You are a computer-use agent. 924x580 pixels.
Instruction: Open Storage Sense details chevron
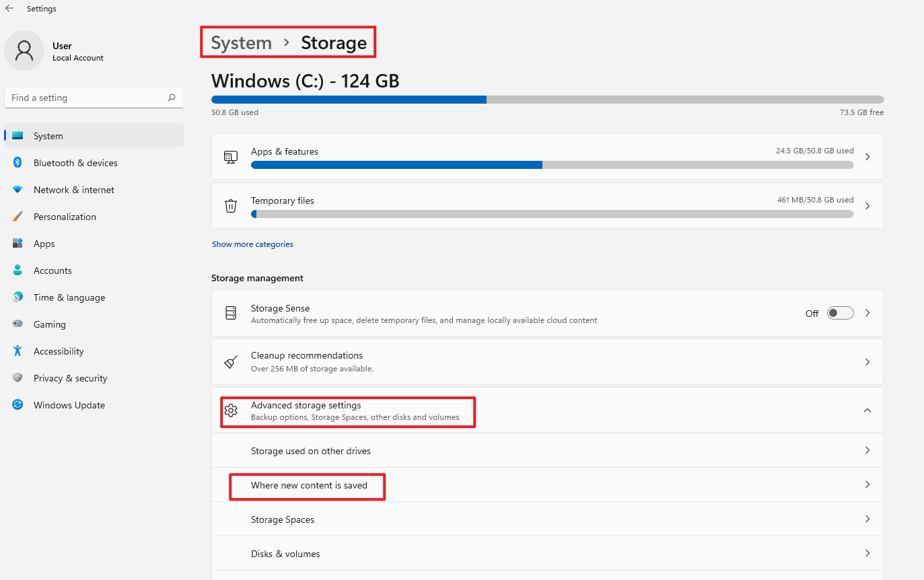coord(867,313)
